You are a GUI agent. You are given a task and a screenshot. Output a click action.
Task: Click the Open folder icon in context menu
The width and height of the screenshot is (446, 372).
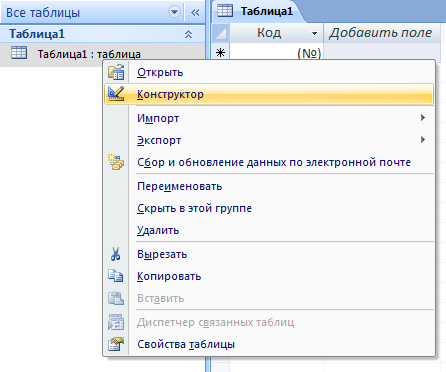116,72
